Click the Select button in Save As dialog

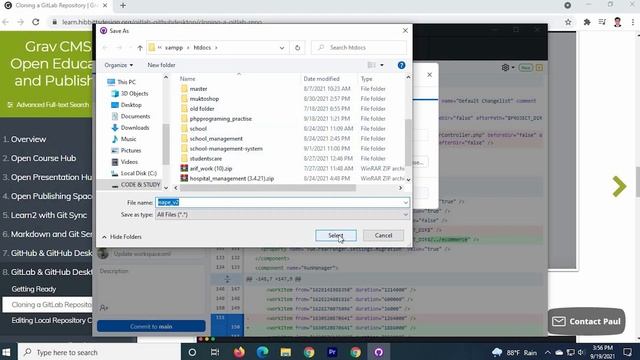[x=336, y=236]
